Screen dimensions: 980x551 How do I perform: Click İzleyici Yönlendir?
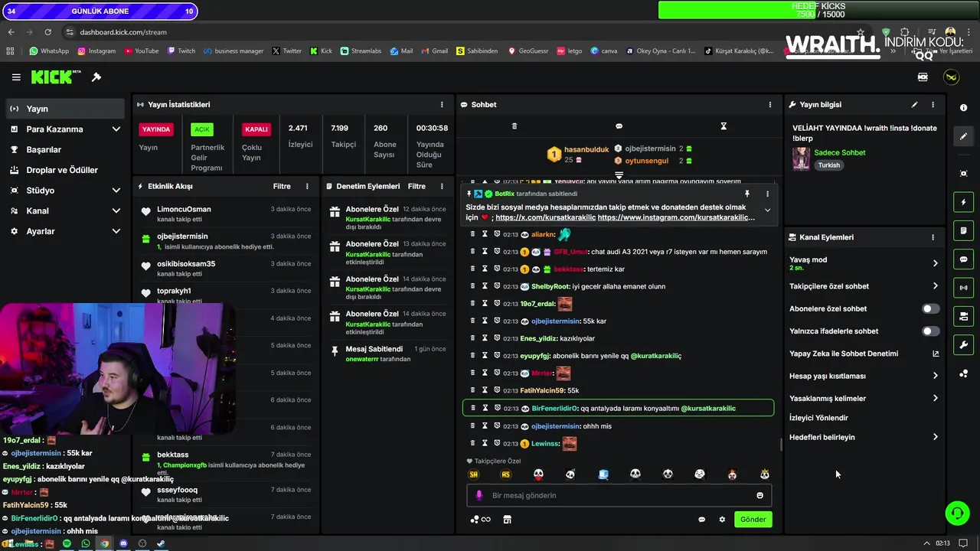[x=818, y=418]
